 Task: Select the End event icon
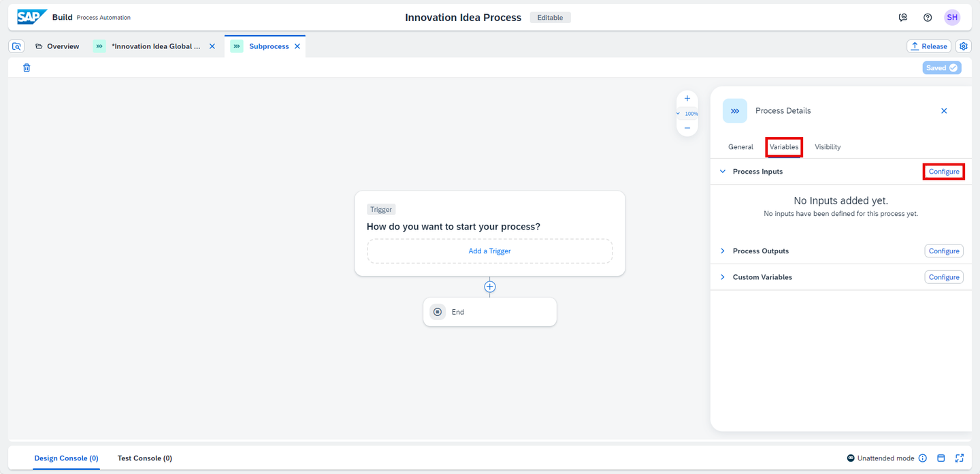[438, 312]
